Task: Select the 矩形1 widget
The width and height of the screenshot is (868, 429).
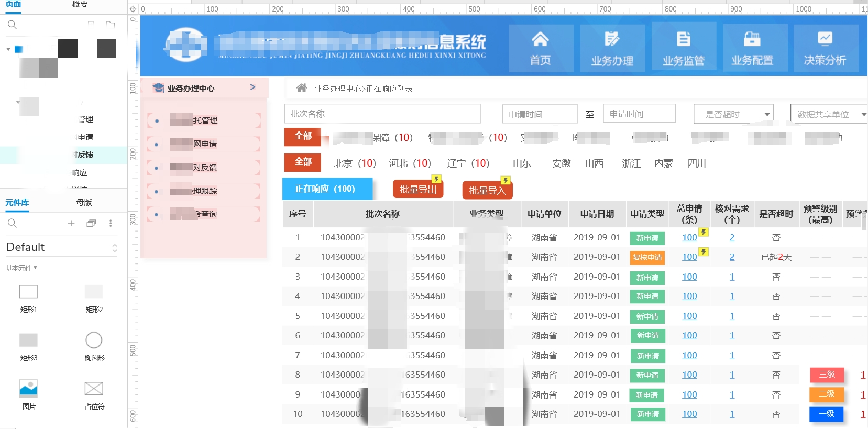Action: click(x=28, y=292)
